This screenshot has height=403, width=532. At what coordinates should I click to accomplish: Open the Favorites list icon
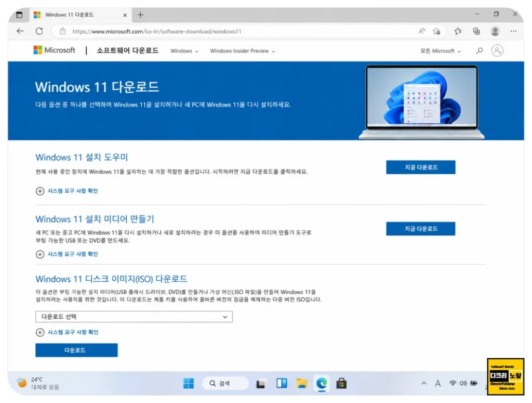coord(458,31)
